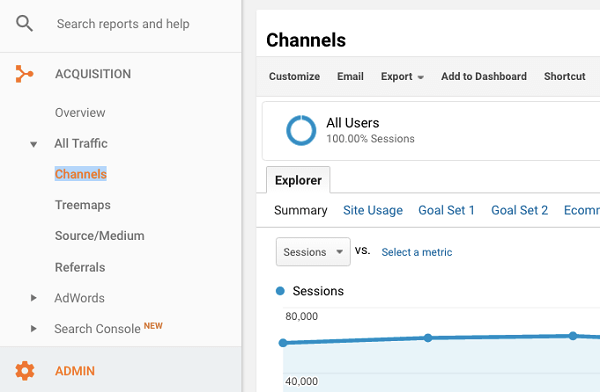The height and width of the screenshot is (392, 600).
Task: Select All Traffic in sidebar
Action: 81,143
